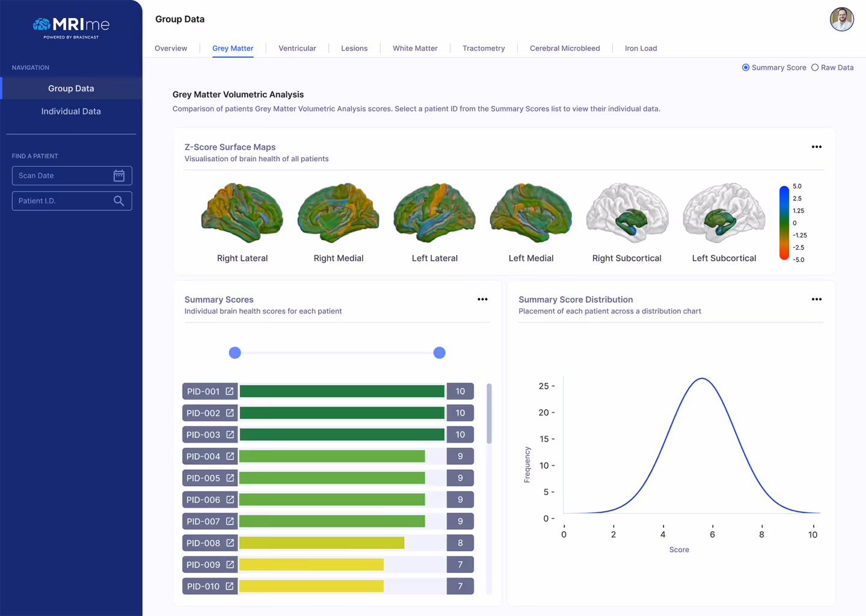Click the calendar icon in Scan Date
Viewport: 866px width, 616px height.
(x=119, y=176)
